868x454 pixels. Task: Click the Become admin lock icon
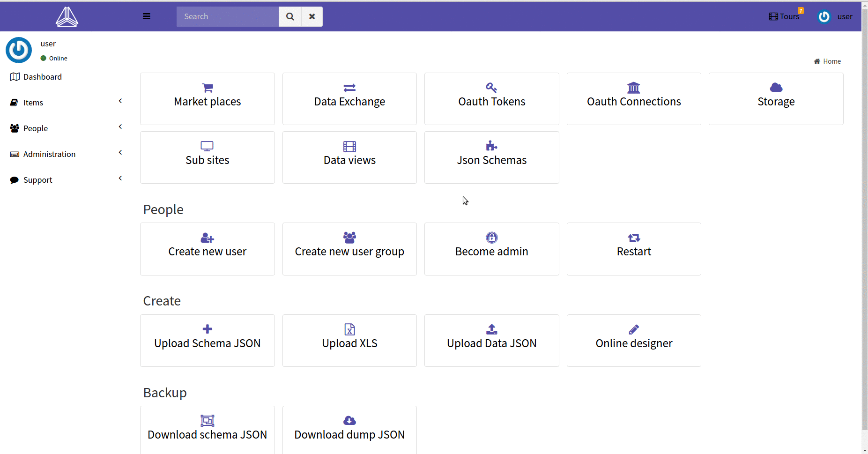[x=492, y=238]
